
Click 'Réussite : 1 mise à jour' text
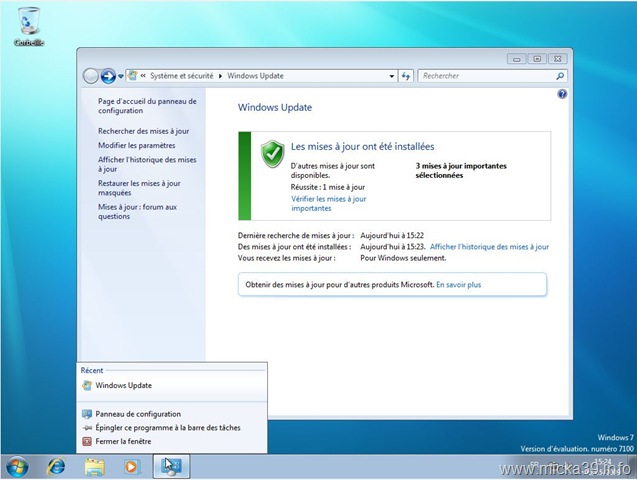pos(327,187)
